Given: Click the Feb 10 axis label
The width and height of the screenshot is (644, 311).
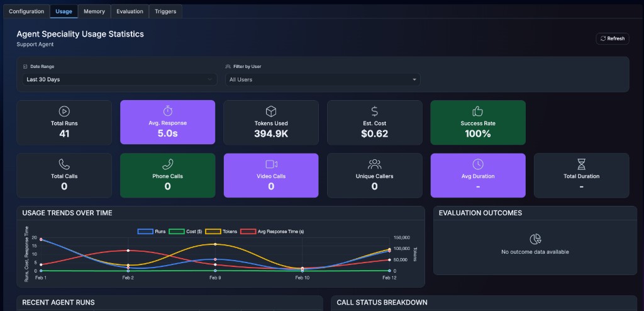Looking at the screenshot, I should tap(303, 278).
